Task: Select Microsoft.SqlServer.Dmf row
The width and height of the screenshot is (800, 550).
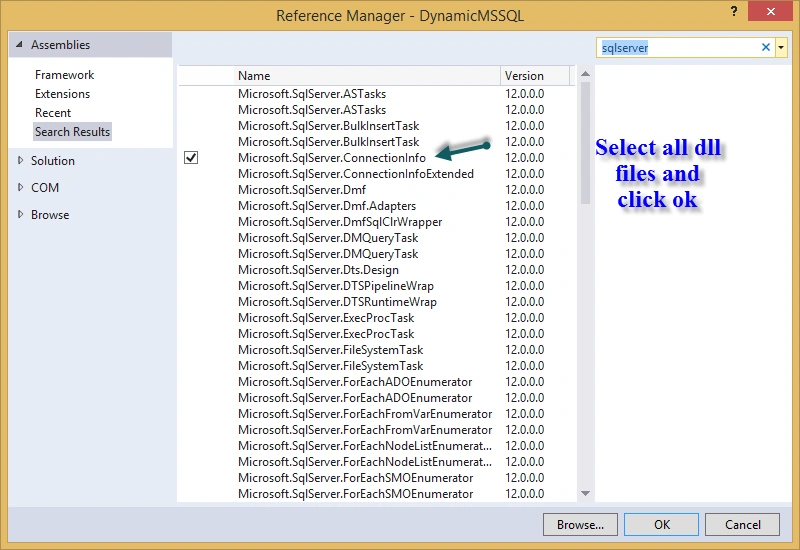Action: [377, 190]
